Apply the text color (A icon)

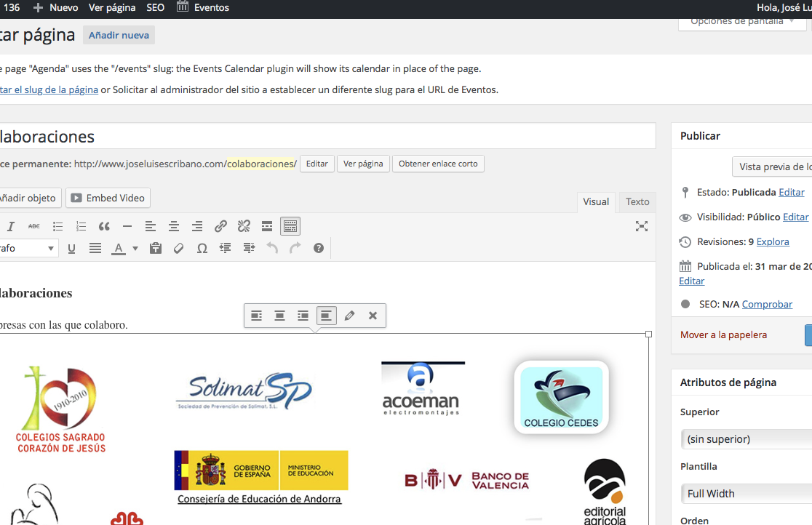(119, 249)
